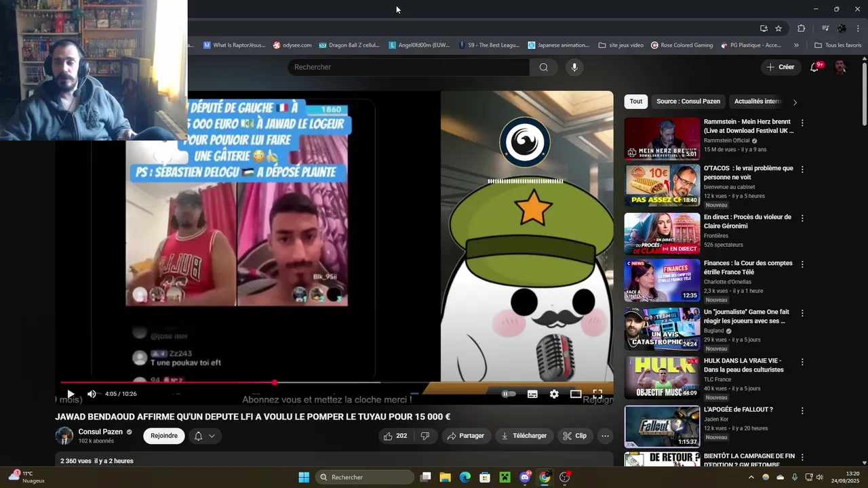Open the weather widget showing 11°C
Image resolution: width=868 pixels, height=488 pixels.
27,477
